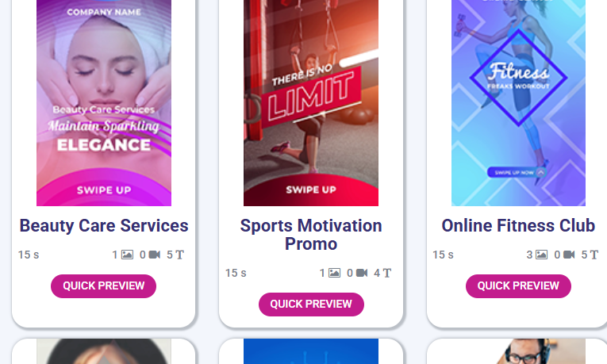Image resolution: width=607 pixels, height=364 pixels.
Task: Click text count icon on Sports Motivation Promo
Action: pyautogui.click(x=386, y=273)
